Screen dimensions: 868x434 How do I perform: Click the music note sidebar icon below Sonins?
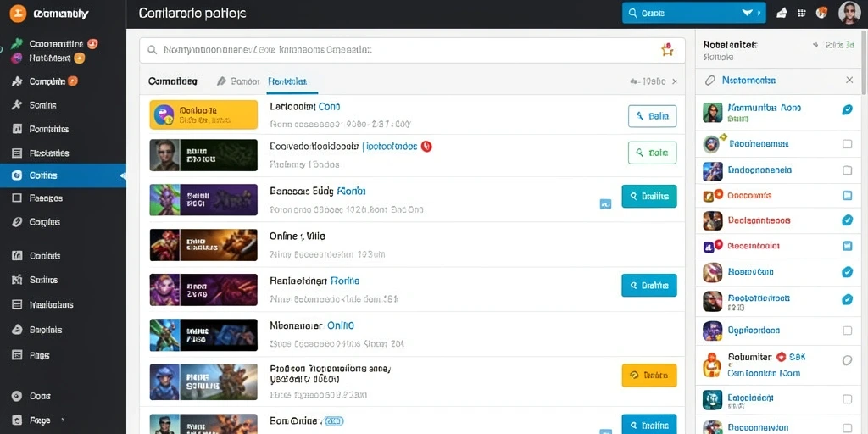(17, 129)
